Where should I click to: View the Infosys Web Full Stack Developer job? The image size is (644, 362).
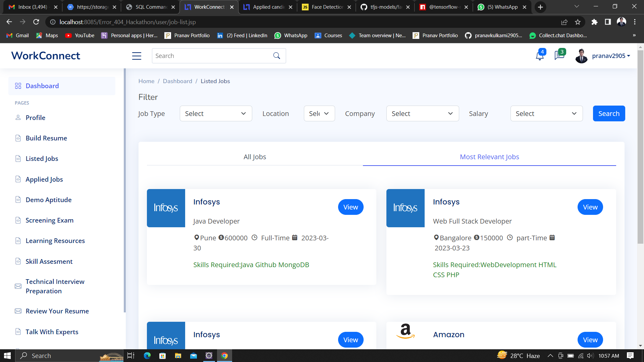tap(590, 207)
